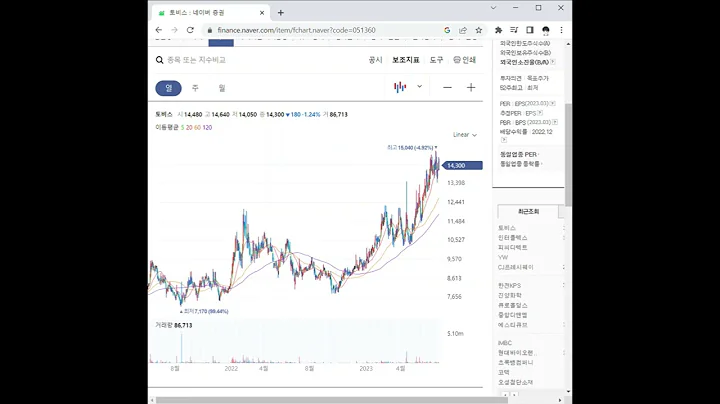Toggle the 120-day moving average label
The width and height of the screenshot is (720, 404).
[207, 128]
